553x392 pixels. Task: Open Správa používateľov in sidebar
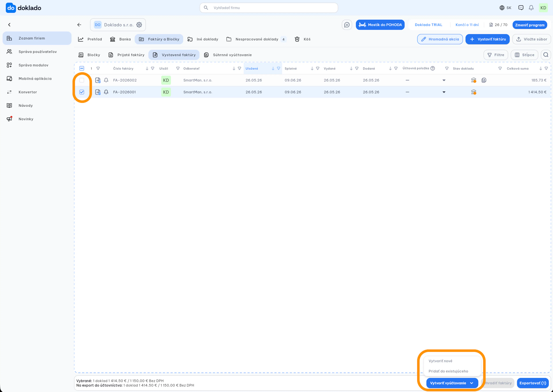click(x=37, y=52)
